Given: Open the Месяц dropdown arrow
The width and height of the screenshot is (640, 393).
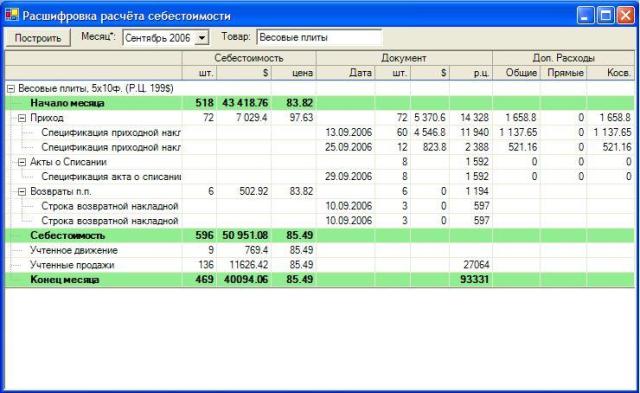Looking at the screenshot, I should (202, 38).
